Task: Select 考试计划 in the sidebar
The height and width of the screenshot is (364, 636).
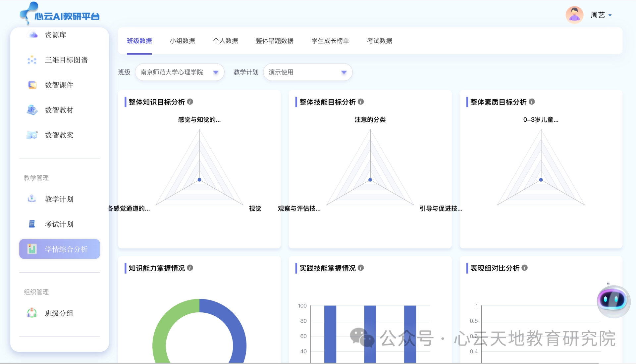Action: (x=59, y=224)
